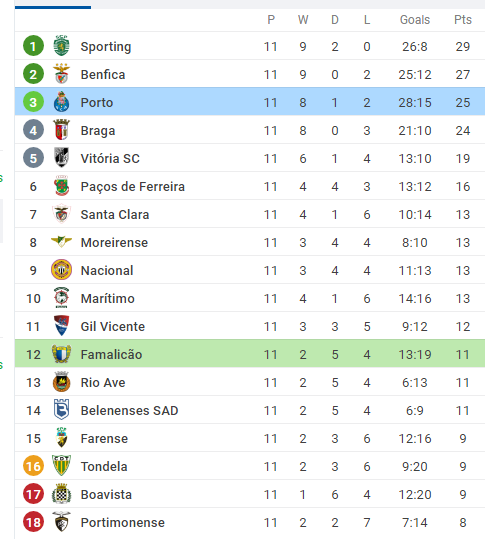Viewport: 488px width, 539px height.
Task: Select the active tab with blue underline
Action: pyautogui.click(x=53, y=5)
